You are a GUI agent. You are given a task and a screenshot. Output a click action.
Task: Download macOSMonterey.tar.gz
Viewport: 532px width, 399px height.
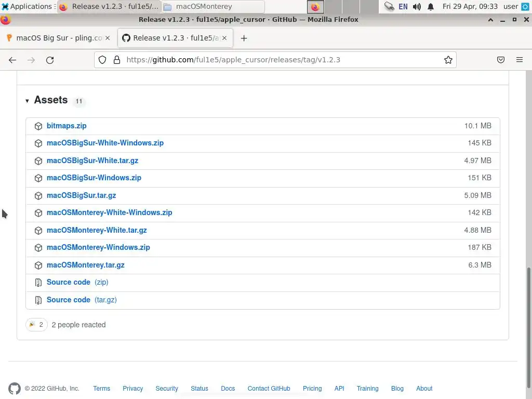click(x=86, y=265)
